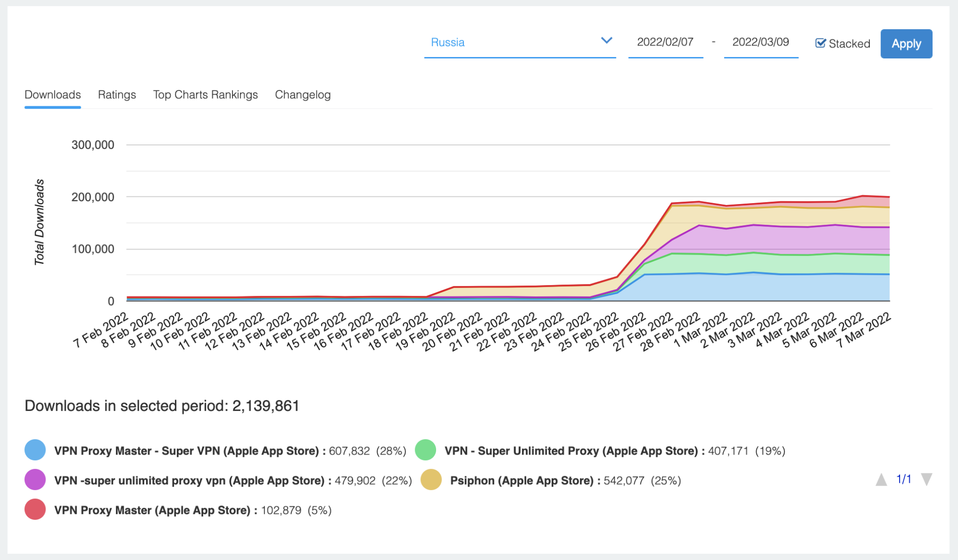Uncheck the Stacked checkbox
Screen dimensions: 958x560
pos(820,43)
